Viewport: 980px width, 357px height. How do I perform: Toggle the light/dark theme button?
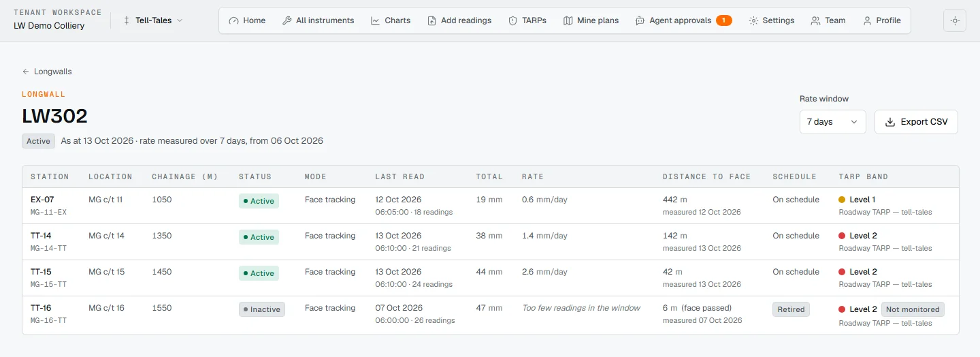click(x=955, y=20)
